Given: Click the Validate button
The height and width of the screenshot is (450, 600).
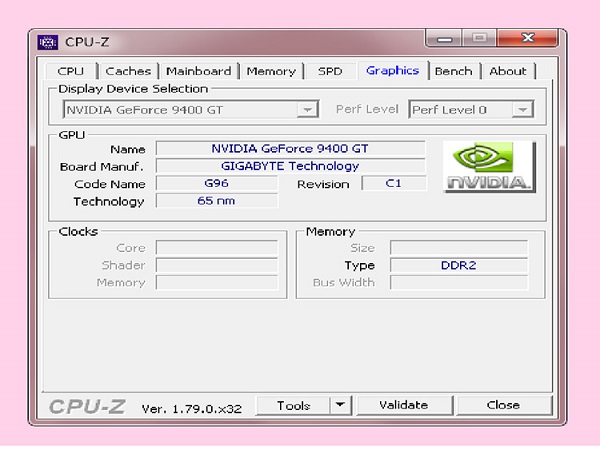Looking at the screenshot, I should (x=404, y=405).
